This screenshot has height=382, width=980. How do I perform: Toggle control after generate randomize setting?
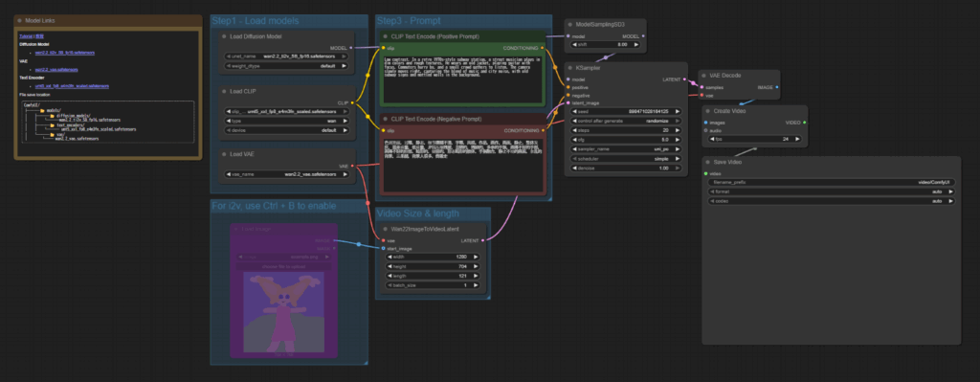(x=626, y=121)
